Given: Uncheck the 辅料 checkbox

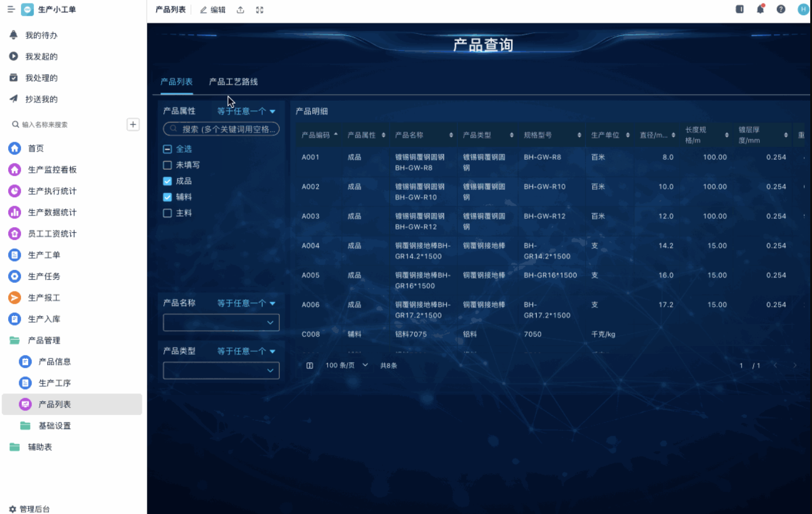Looking at the screenshot, I should (x=168, y=197).
